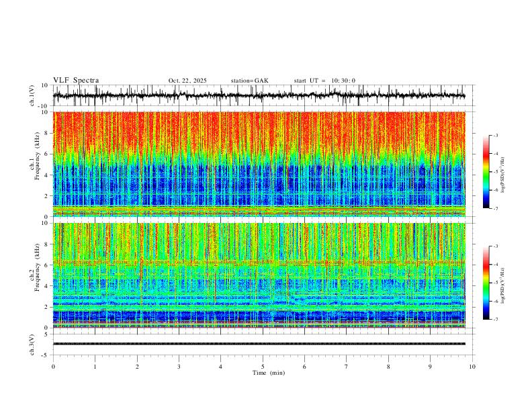Click the ch.1 spectrogram plot

click(259, 164)
